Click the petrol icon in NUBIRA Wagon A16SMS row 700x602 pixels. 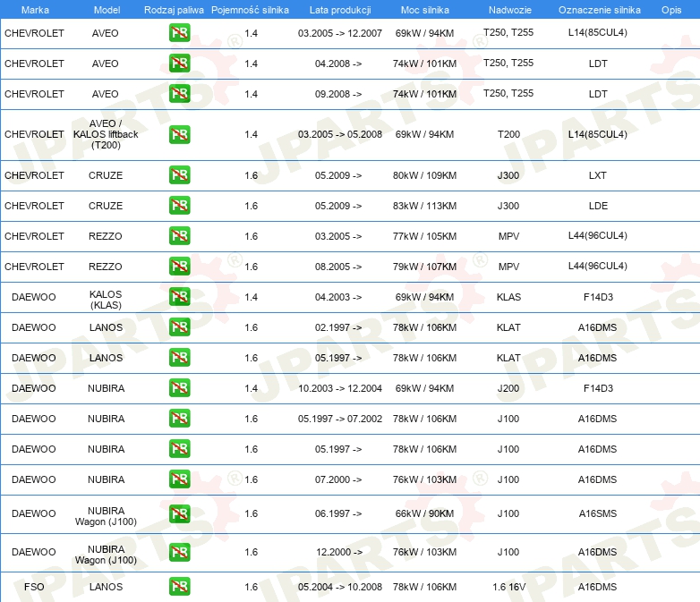tap(179, 513)
